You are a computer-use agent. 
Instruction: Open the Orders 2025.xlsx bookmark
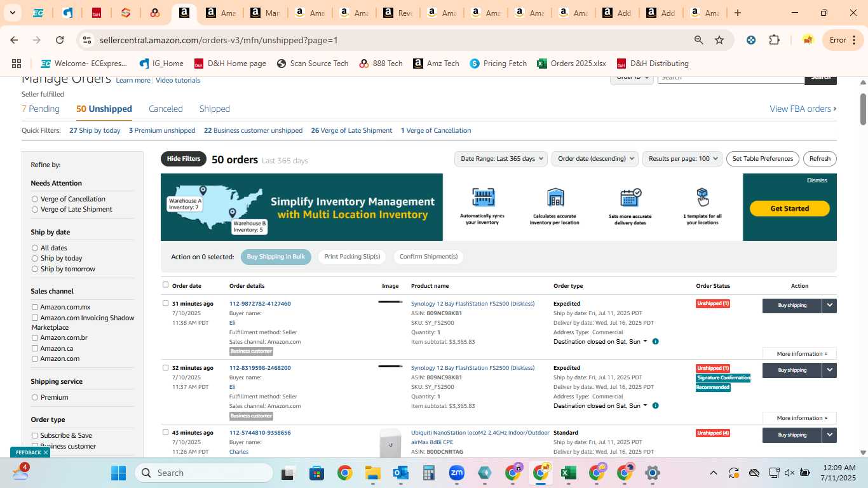[x=571, y=64]
